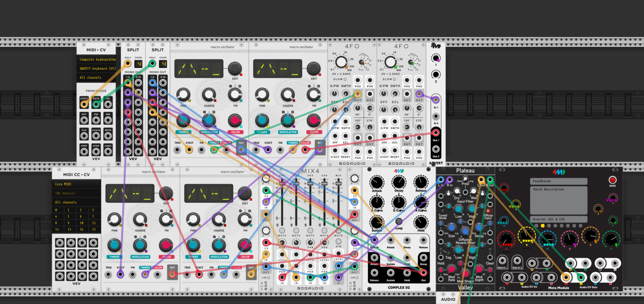
Task: Click the VEL output jack on MIDI-CV
Action: 108,104
